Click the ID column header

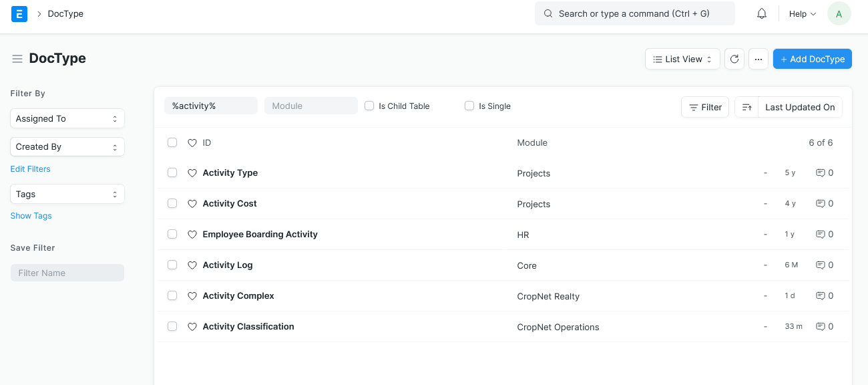(x=207, y=142)
